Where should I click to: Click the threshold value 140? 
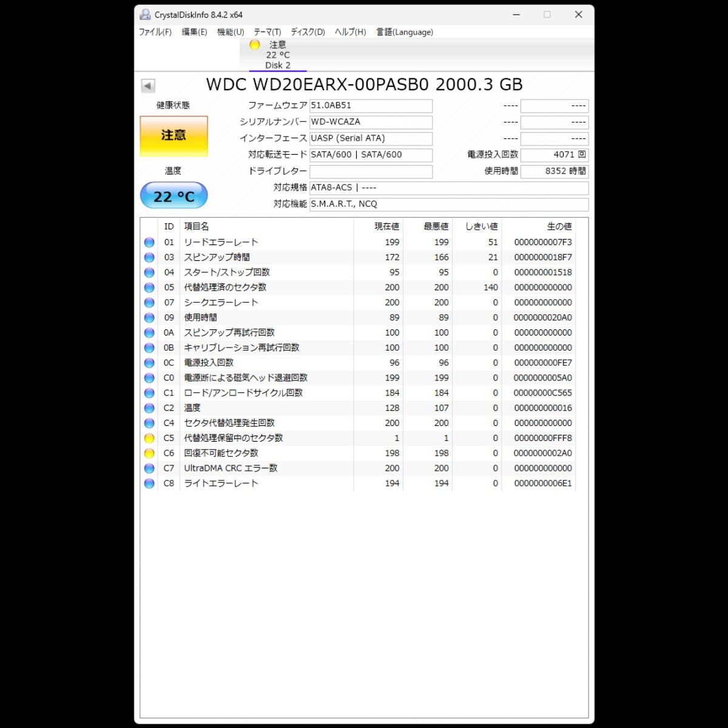click(491, 288)
